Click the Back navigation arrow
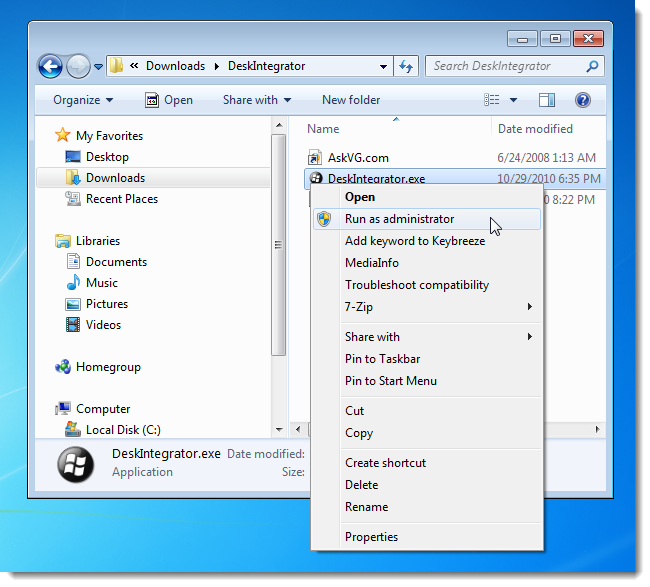The image size is (650, 587). pos(51,66)
